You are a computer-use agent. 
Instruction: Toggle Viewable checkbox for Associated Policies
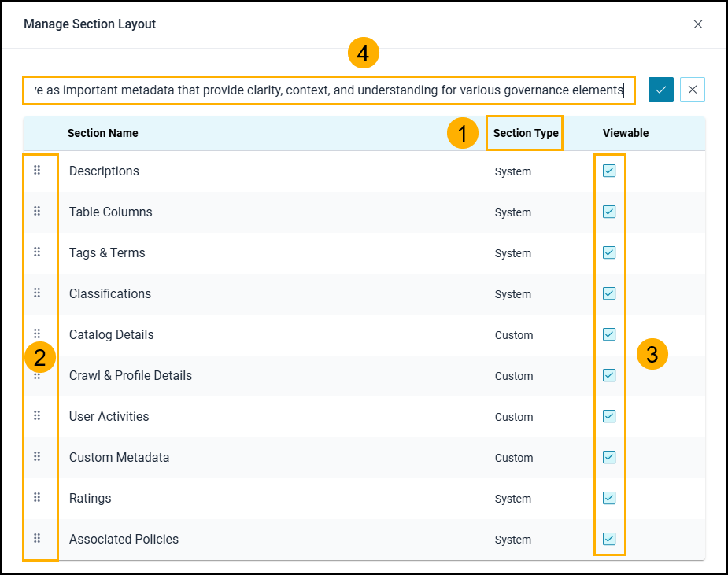coord(609,539)
